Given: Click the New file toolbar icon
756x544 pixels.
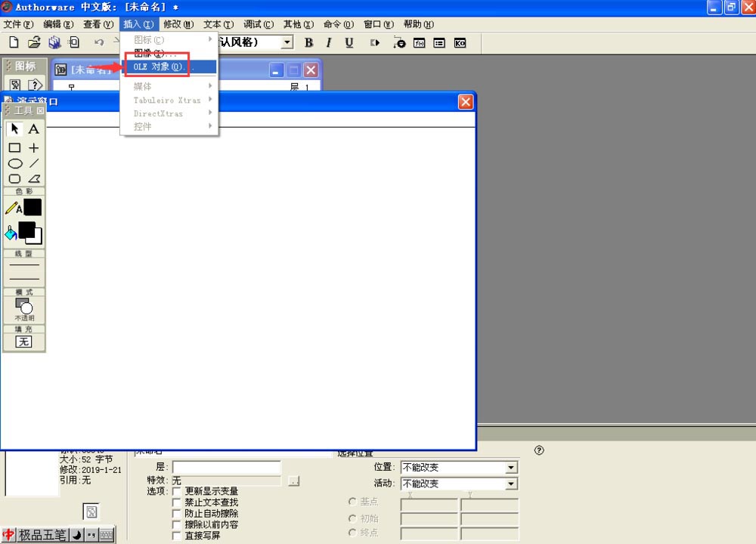Looking at the screenshot, I should pyautogui.click(x=14, y=42).
